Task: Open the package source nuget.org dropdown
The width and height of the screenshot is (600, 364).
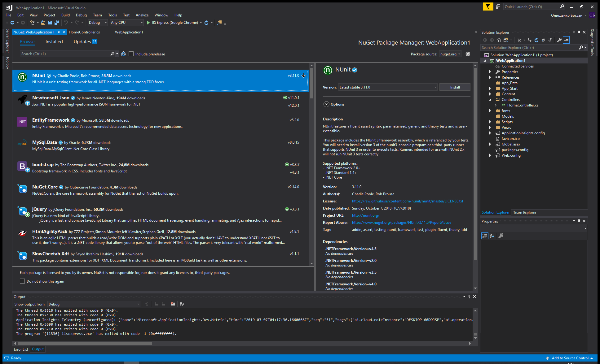Action: [450, 54]
